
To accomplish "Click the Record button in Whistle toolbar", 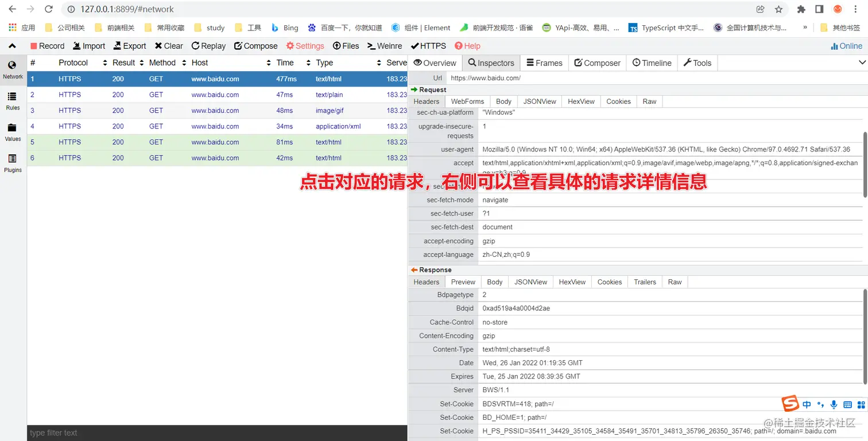I will click(x=47, y=46).
